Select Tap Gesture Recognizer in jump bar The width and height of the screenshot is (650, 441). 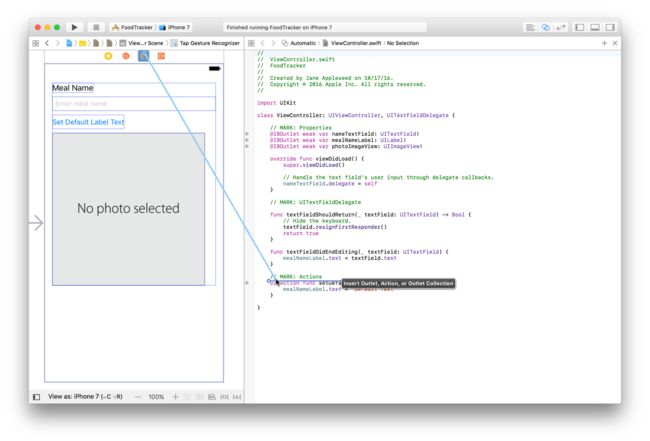206,43
